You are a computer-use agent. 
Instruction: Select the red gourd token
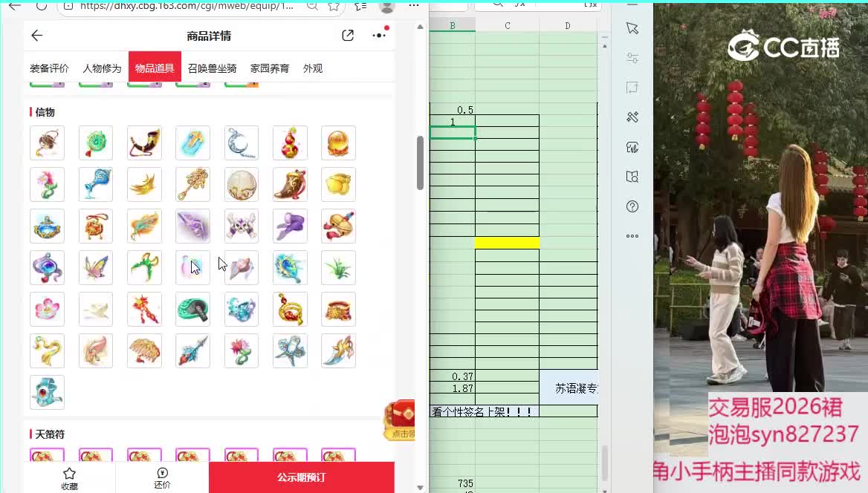(x=290, y=143)
